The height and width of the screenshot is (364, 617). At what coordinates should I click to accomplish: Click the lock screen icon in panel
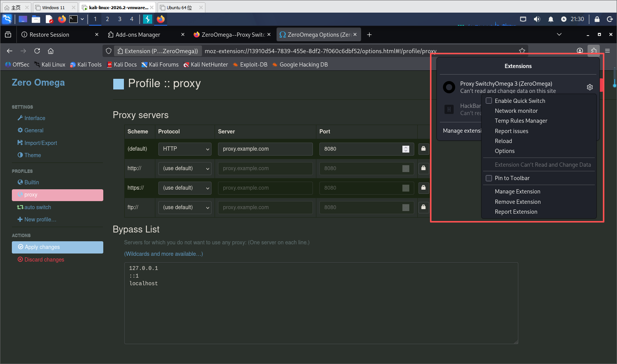coord(597,19)
